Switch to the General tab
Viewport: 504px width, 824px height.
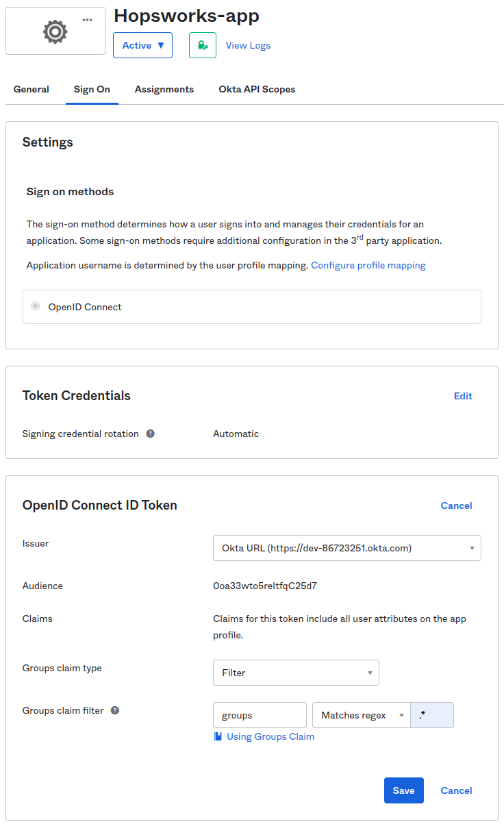tap(31, 89)
